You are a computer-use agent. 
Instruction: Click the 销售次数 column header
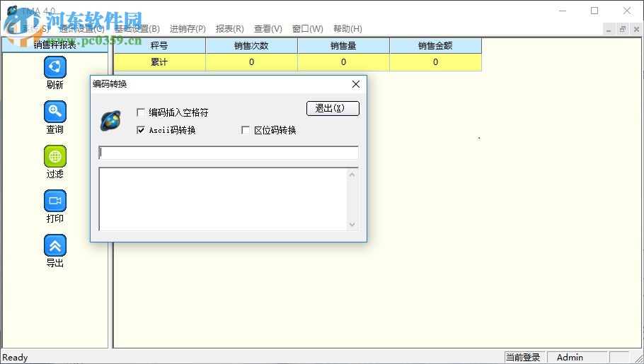(x=251, y=46)
